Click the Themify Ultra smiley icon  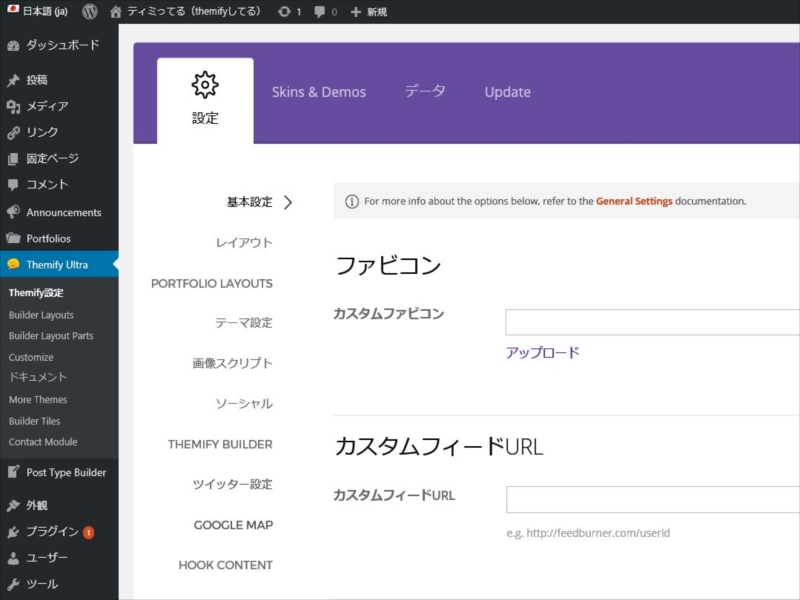(13, 264)
